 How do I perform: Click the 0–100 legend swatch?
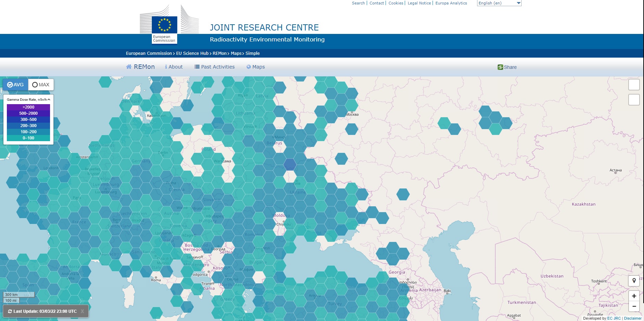28,138
